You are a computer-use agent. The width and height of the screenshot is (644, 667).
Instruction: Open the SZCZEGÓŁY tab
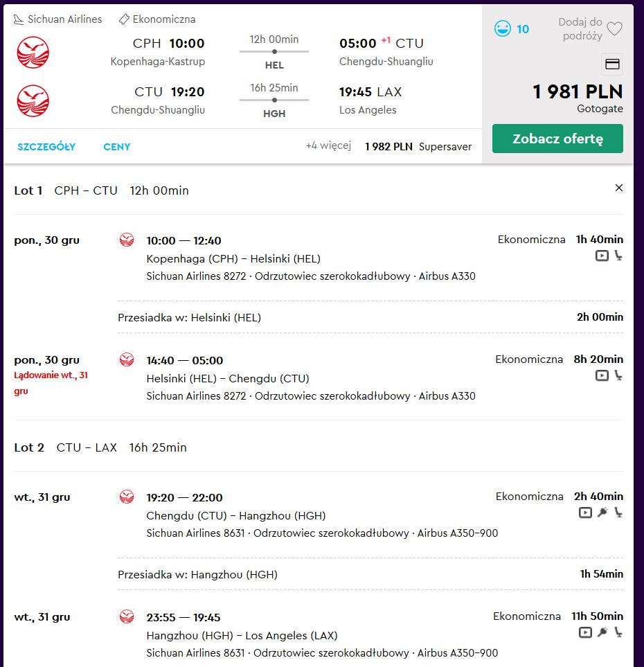coord(46,147)
